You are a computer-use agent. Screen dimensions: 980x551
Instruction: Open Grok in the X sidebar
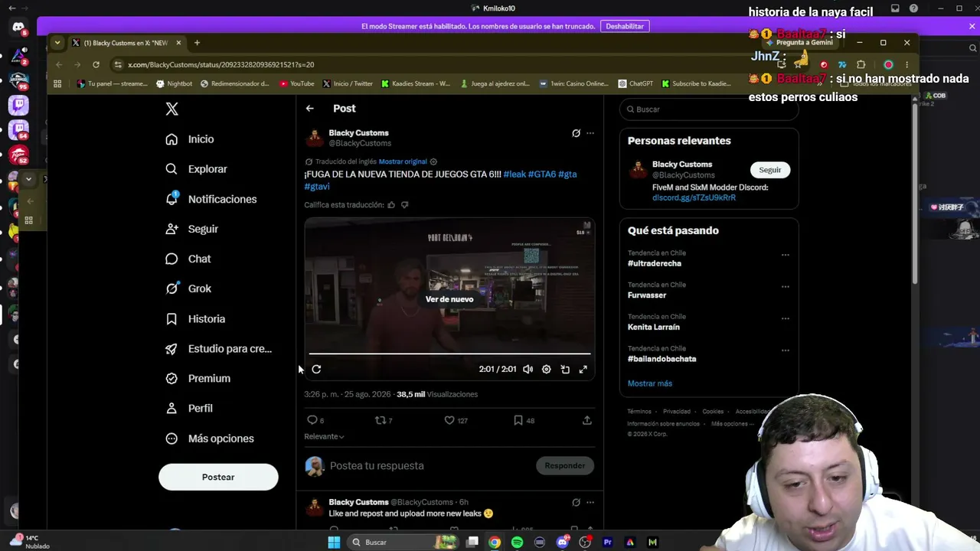(188, 289)
